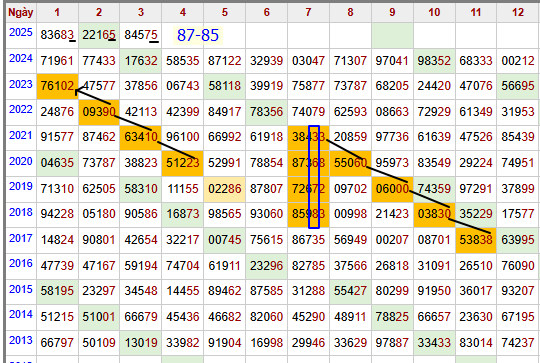Click the 'Ngày' header cell
The image size is (540, 363).
(x=21, y=12)
